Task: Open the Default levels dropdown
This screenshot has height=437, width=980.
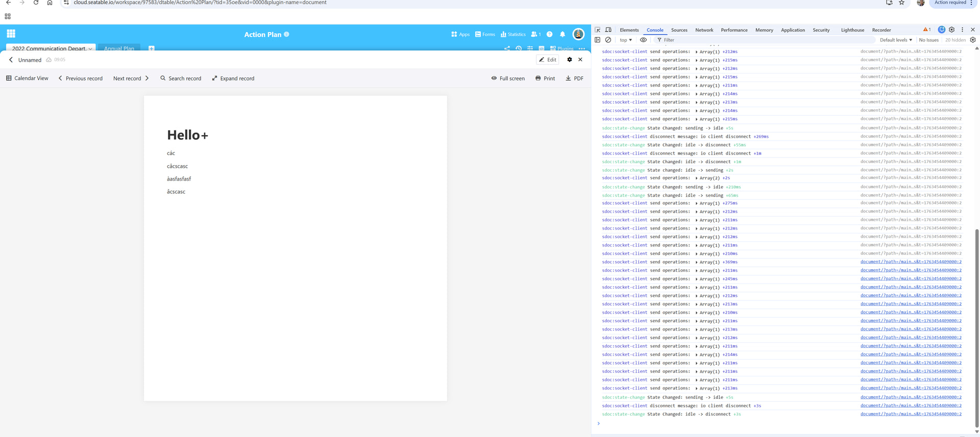Action: coord(896,40)
